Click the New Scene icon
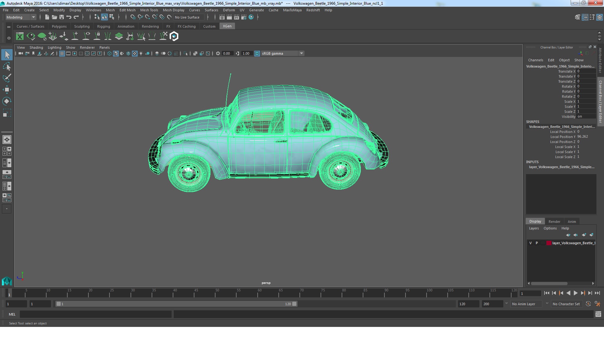 pos(47,17)
